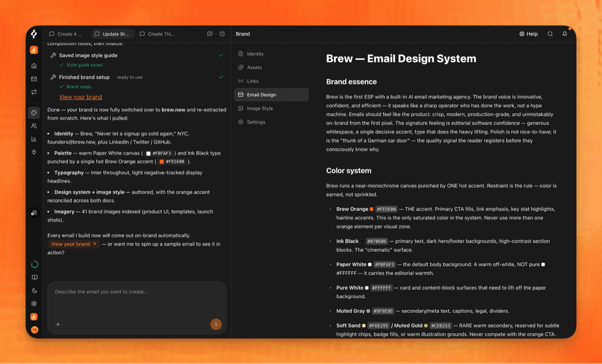602x364 pixels.
Task: Click the Brew logo at the sidebar top
Action: point(34,34)
